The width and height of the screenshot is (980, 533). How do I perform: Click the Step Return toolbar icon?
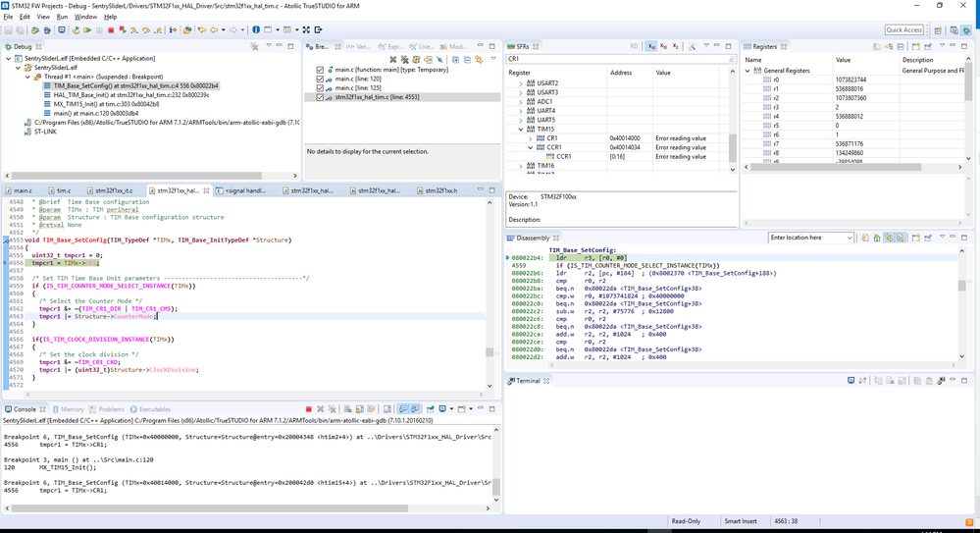158,30
